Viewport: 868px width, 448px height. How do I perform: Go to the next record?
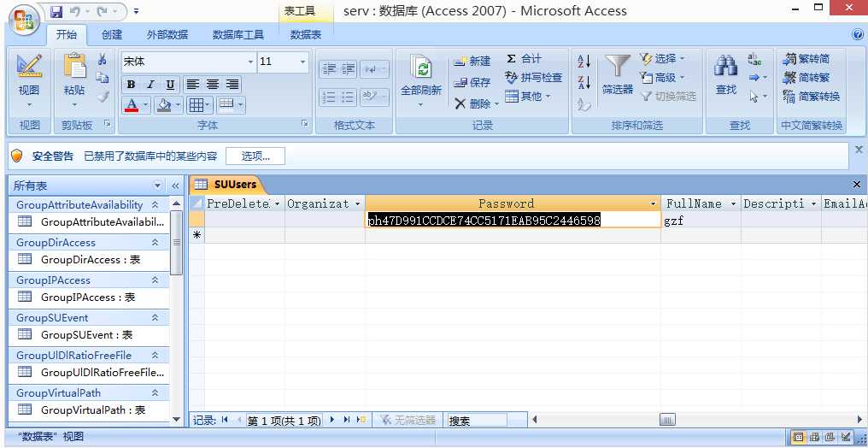(332, 420)
